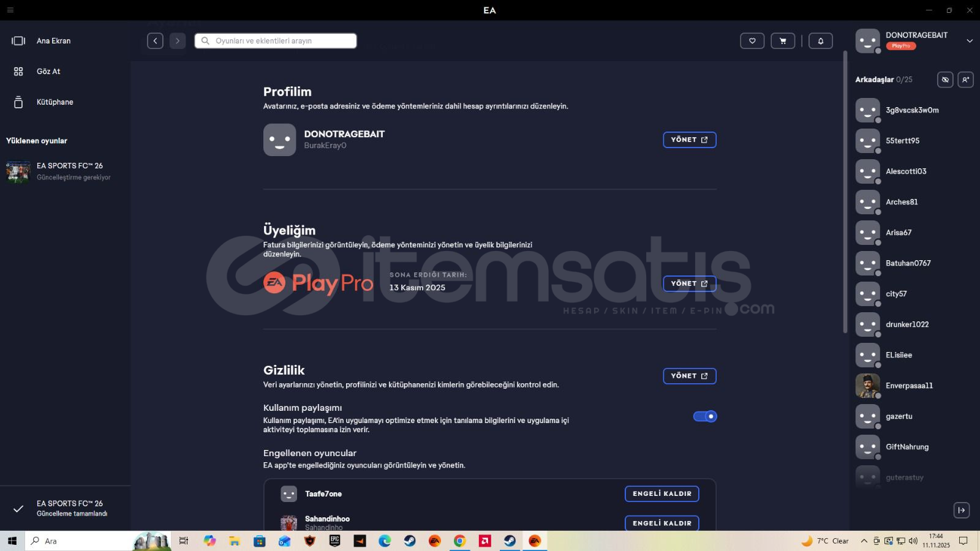The image size is (980, 551).
Task: Open Google Chrome from the taskbar
Action: pos(459,541)
